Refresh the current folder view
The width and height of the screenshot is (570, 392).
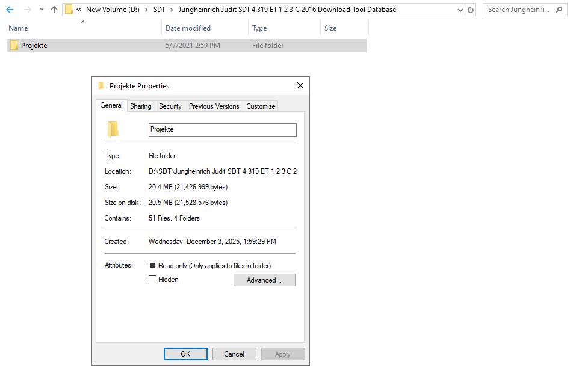[471, 10]
